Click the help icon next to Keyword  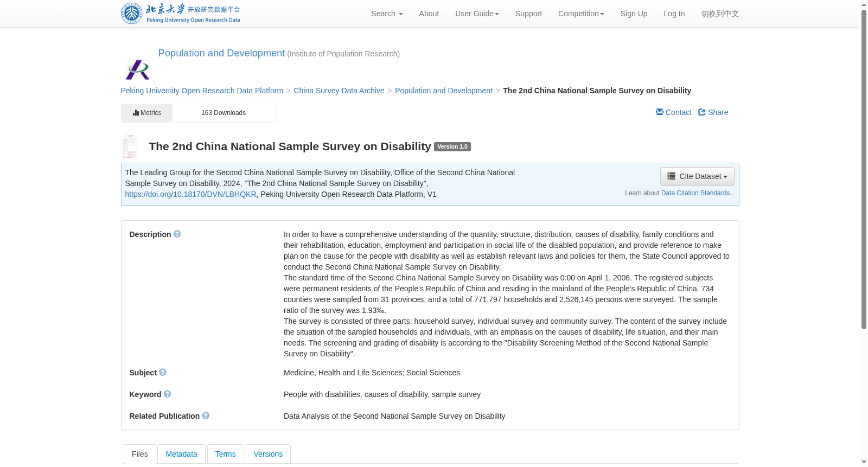[x=167, y=394]
